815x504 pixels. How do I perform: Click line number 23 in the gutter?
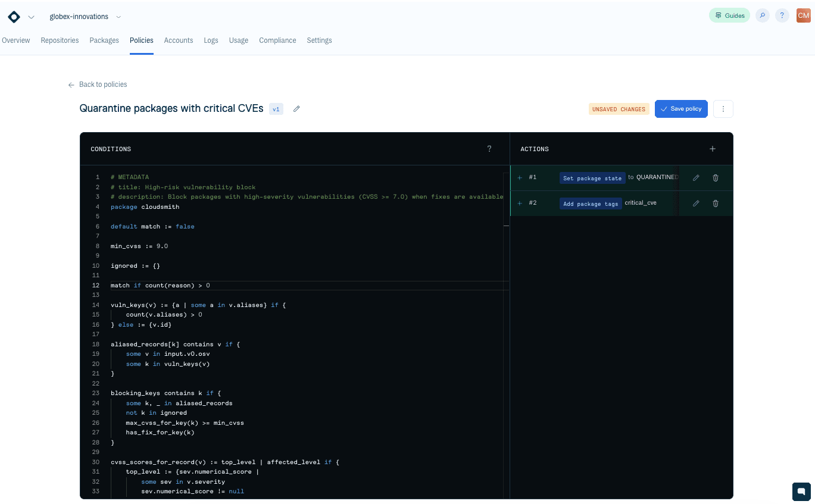point(96,393)
